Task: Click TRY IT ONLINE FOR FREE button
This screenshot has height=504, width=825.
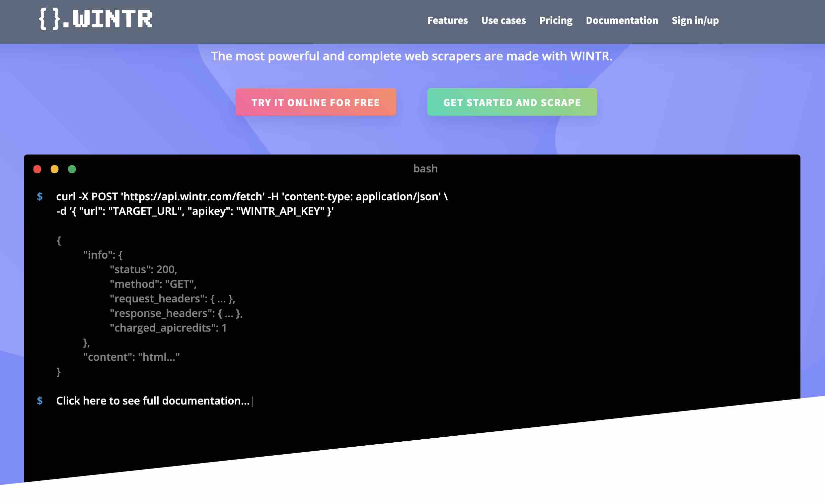Action: pos(315,102)
